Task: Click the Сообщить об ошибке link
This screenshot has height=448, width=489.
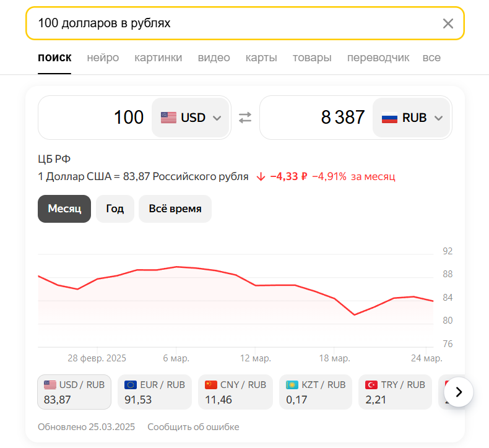Action: point(193,427)
